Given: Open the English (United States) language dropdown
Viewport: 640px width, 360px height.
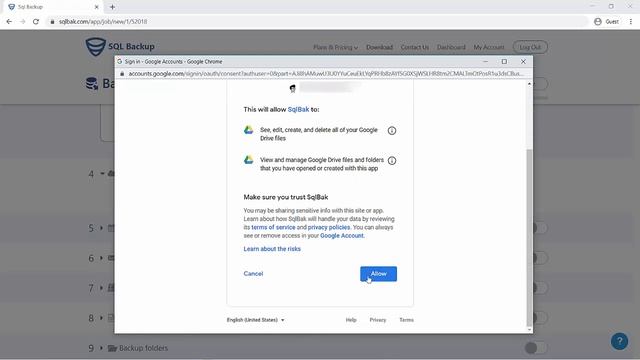Looking at the screenshot, I should pyautogui.click(x=256, y=320).
